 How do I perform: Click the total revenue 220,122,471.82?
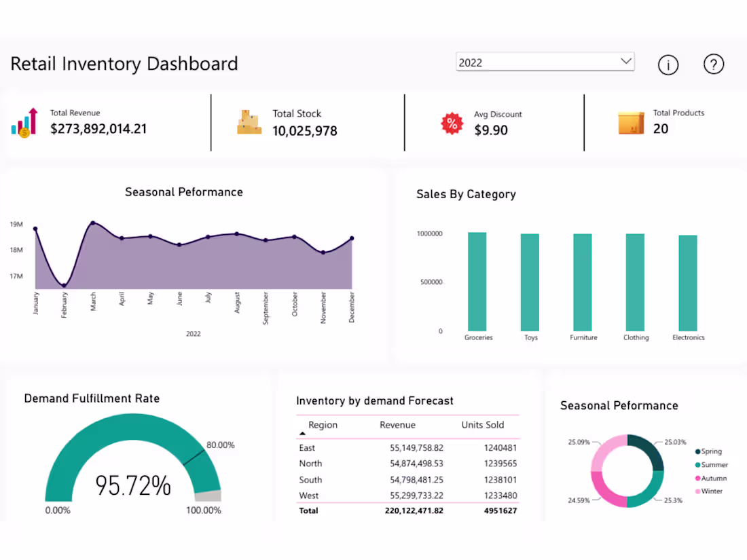[414, 510]
